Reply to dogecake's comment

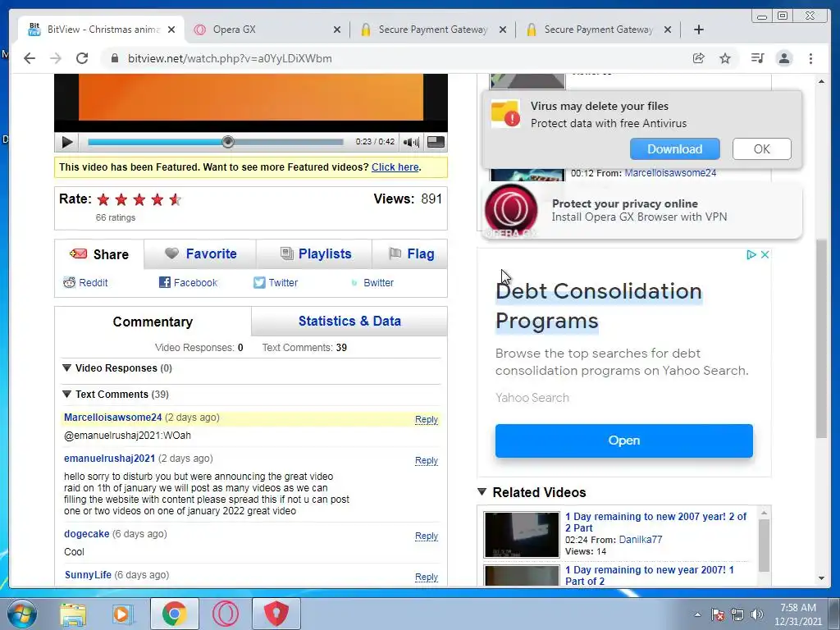click(427, 536)
